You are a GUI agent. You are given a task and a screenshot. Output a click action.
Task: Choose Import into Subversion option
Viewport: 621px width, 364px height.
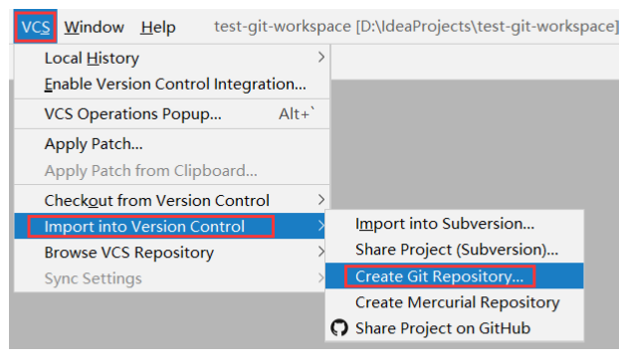[x=454, y=224]
